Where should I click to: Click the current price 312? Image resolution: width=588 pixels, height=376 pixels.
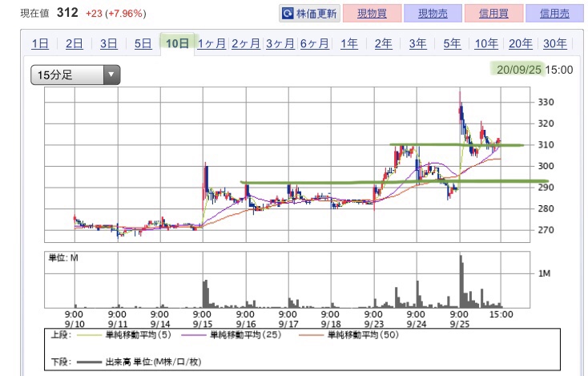(67, 12)
